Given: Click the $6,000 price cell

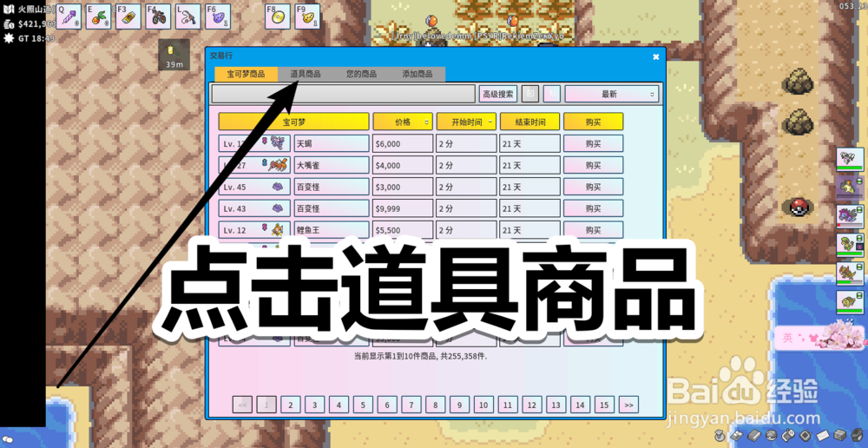Looking at the screenshot, I should (403, 143).
